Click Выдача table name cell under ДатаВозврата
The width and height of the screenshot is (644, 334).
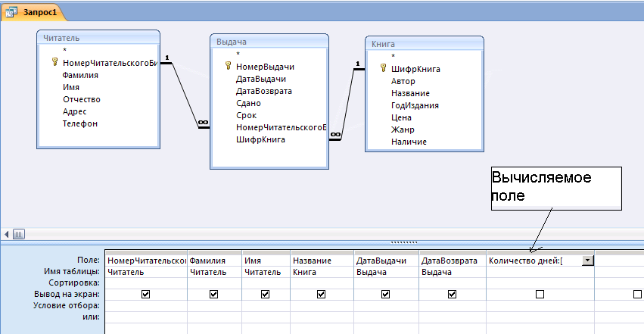(453, 272)
